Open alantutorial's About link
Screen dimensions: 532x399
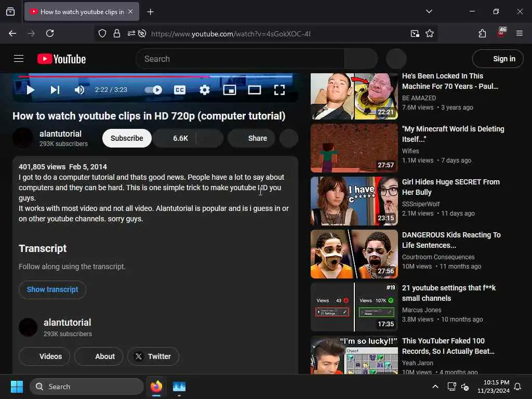point(99,356)
